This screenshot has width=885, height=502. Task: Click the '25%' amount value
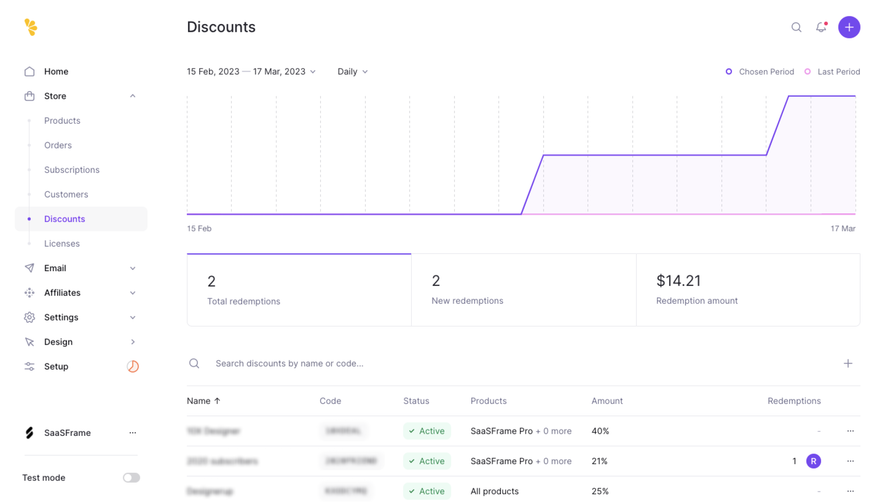pyautogui.click(x=600, y=491)
